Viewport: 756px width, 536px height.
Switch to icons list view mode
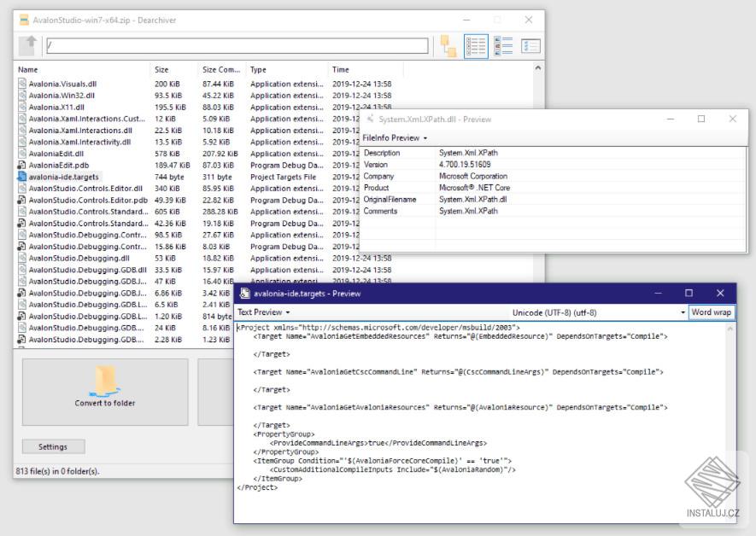pyautogui.click(x=503, y=46)
